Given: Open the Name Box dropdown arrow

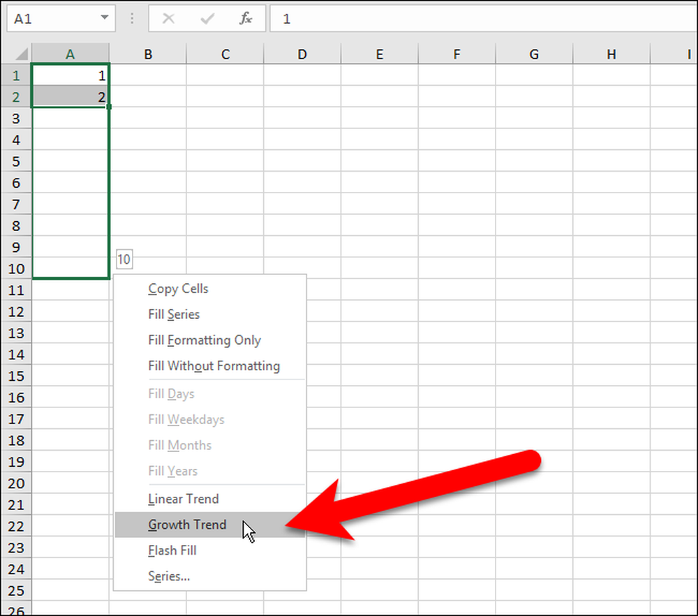Looking at the screenshot, I should tap(105, 18).
